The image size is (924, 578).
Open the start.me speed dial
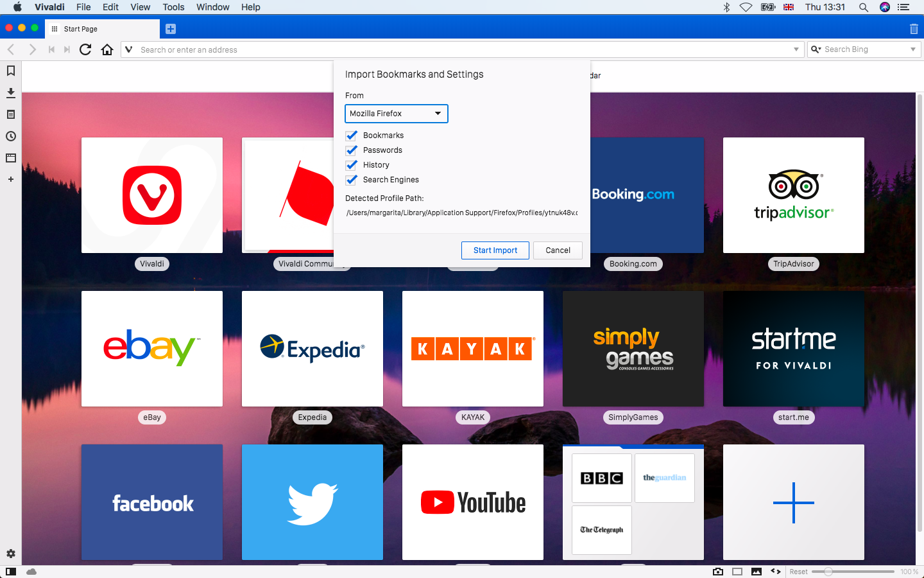click(794, 349)
